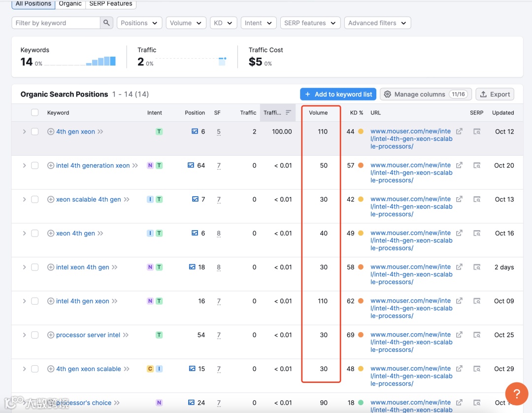This screenshot has height=413, width=532.
Task: Click the Export button
Action: [495, 94]
